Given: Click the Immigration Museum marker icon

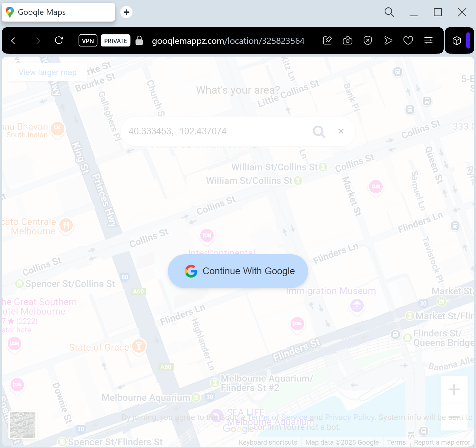Looking at the screenshot, I should (357, 306).
